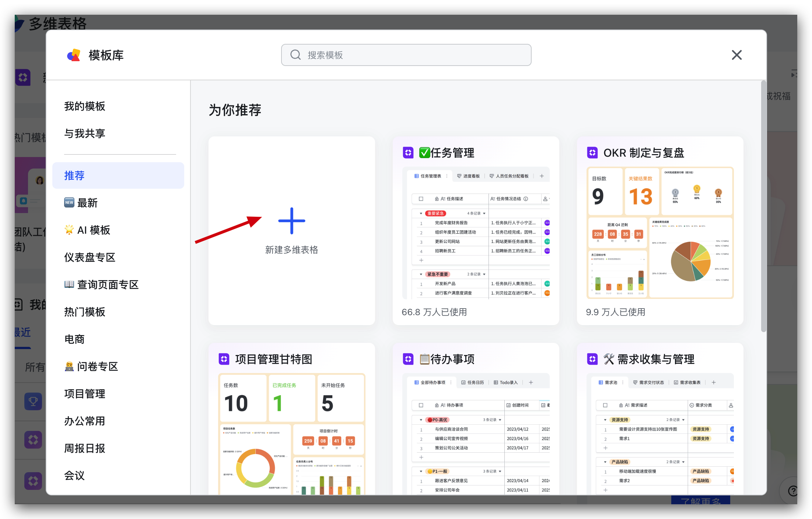Collapse the 资源支持 group triangle
The height and width of the screenshot is (519, 812).
[605, 420]
